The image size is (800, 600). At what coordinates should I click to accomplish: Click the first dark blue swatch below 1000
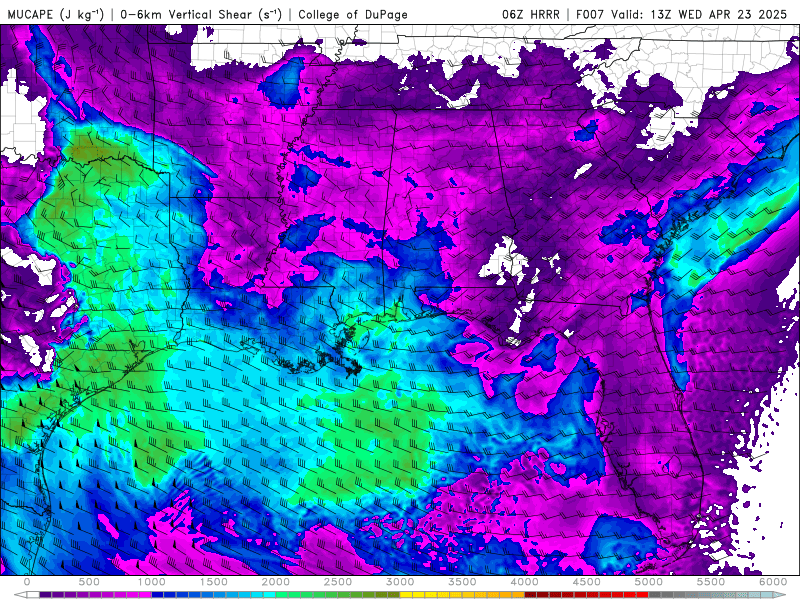(158, 594)
